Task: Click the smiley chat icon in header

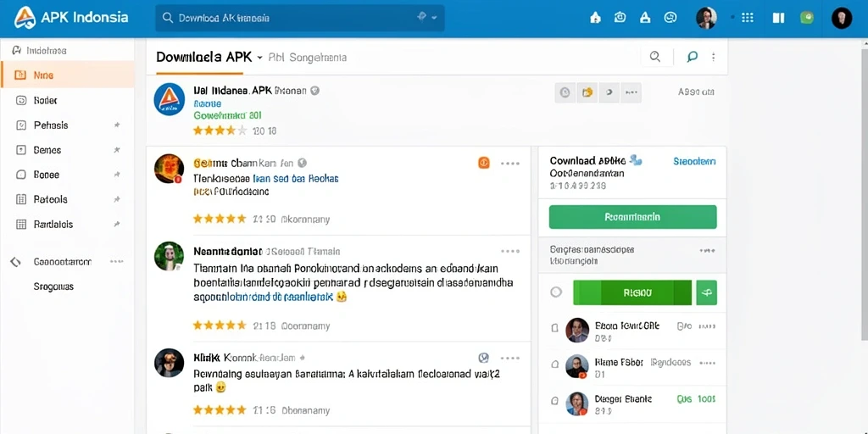Action: pos(670,18)
